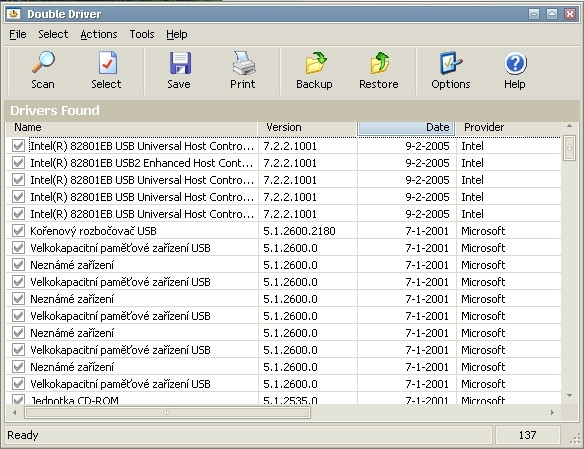Uncheck the first Neznámé zařízení driver
The image size is (584, 449).
(x=18, y=265)
